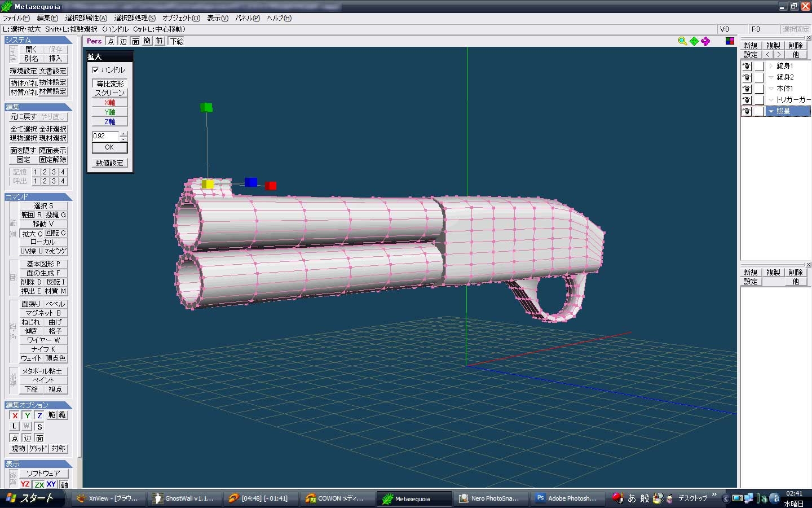Select the ワイヤー W wire tool
Viewport: 812px width, 508px height.
pyautogui.click(x=43, y=340)
